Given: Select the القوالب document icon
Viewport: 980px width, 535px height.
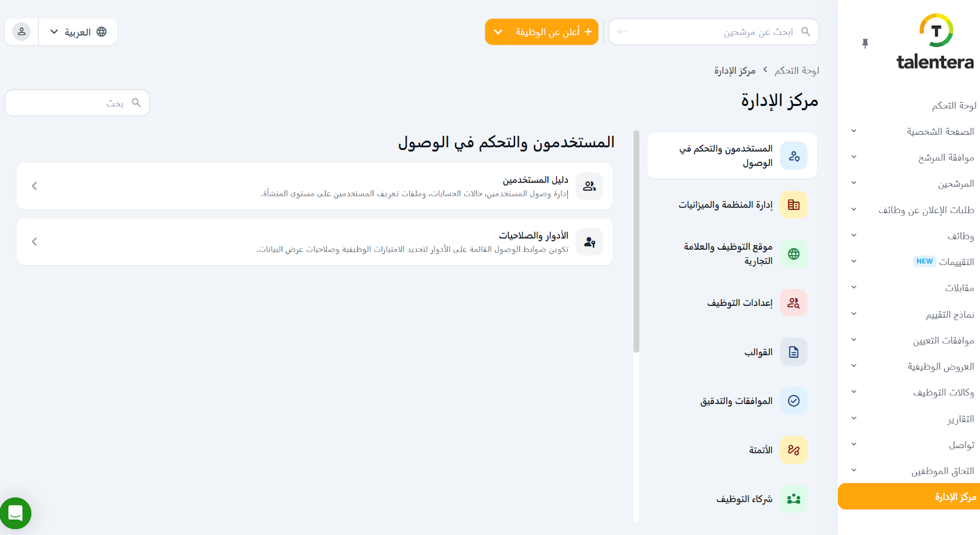Looking at the screenshot, I should tap(793, 352).
